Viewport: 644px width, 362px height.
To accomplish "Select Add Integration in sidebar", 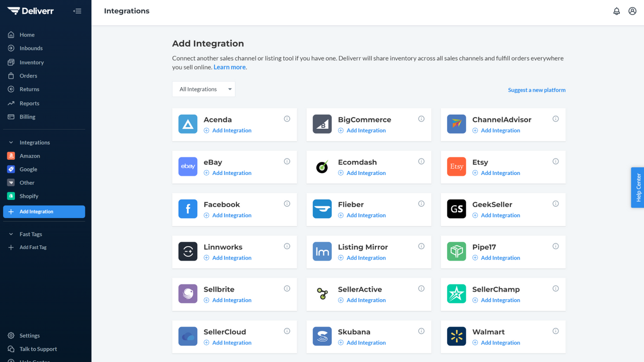I will click(44, 212).
